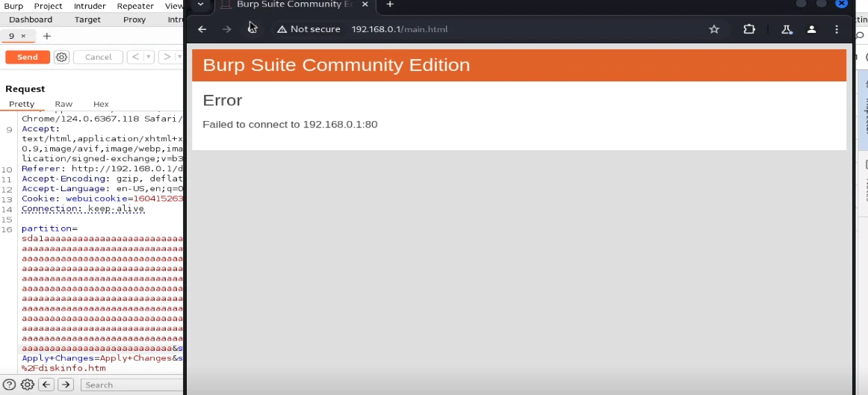
Task: Go to next request with > history button
Action: 167,57
